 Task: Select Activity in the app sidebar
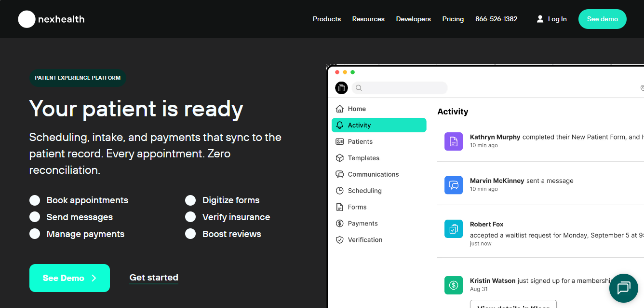(x=379, y=125)
